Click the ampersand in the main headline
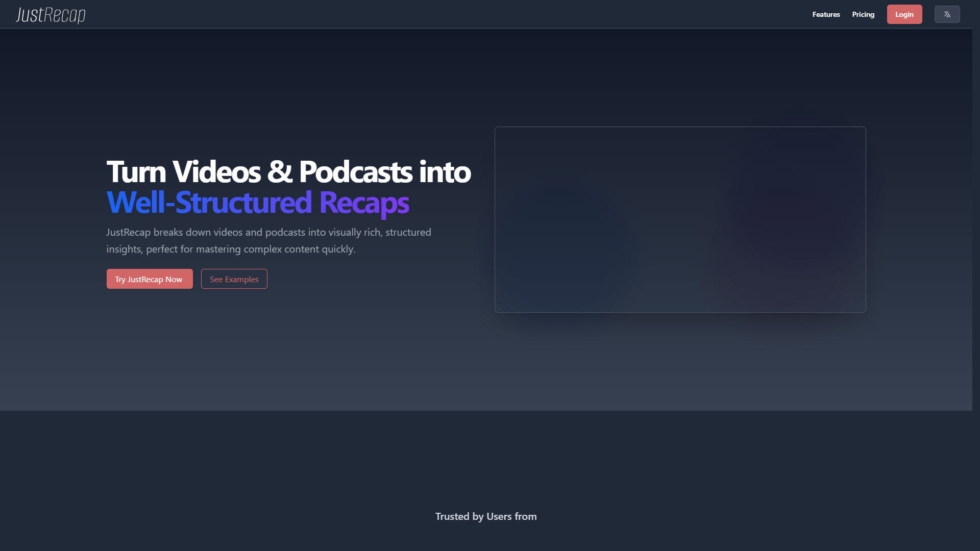This screenshot has width=980, height=551. coord(280,171)
